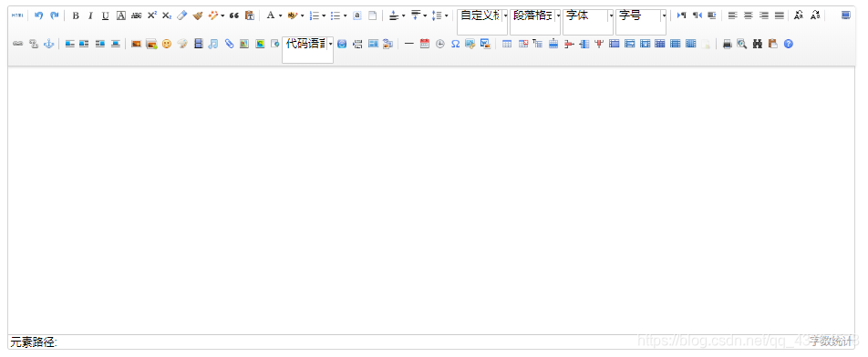
Task: Insert an unordered bullet list
Action: click(336, 15)
